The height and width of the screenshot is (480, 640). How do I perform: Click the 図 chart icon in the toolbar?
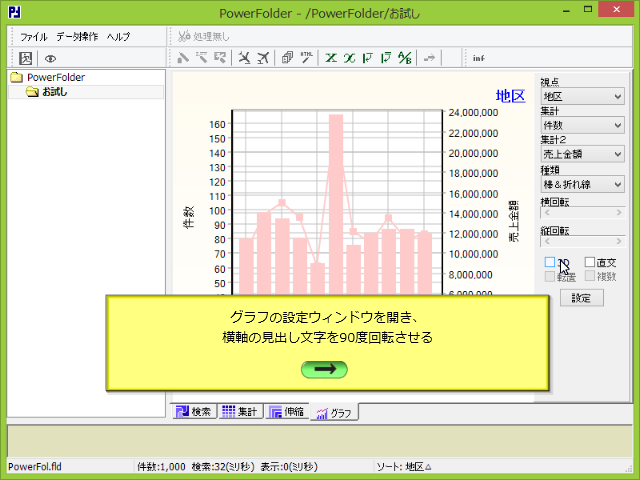(x=25, y=58)
